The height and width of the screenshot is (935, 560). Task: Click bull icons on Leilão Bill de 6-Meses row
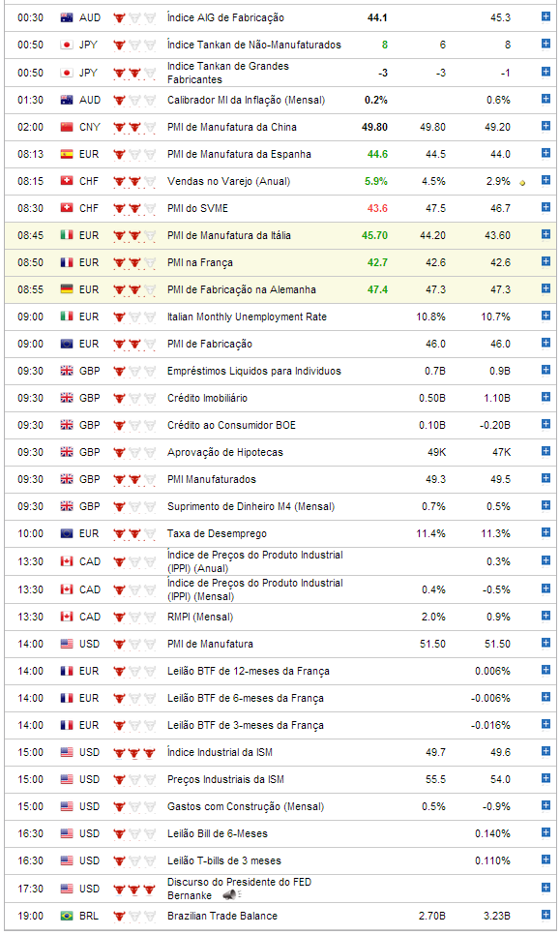point(134,834)
